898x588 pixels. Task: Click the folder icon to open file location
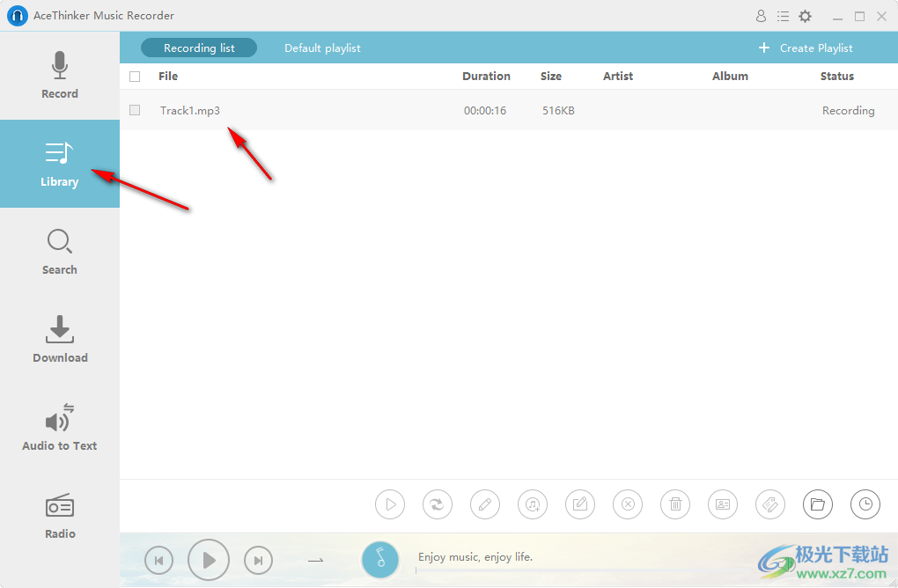(x=818, y=504)
